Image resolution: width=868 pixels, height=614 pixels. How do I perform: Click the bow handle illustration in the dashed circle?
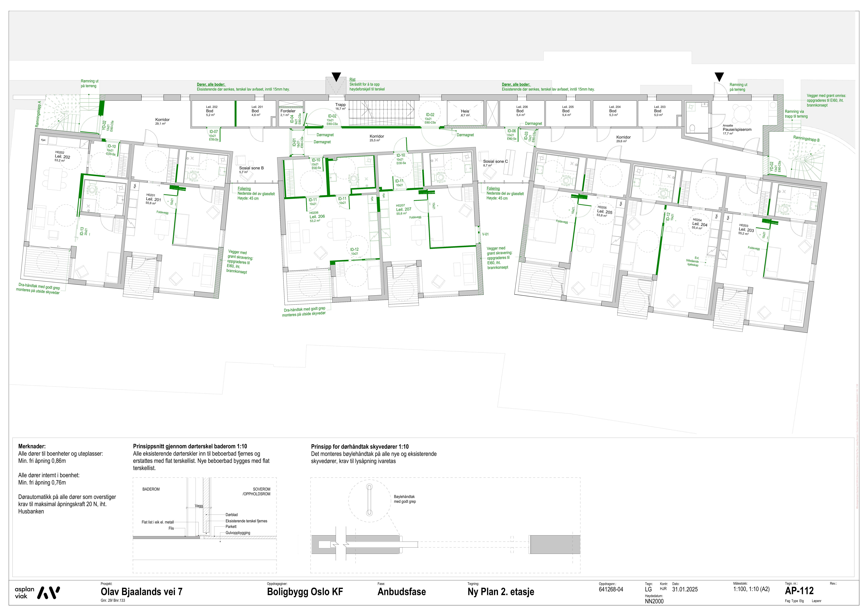(x=369, y=500)
